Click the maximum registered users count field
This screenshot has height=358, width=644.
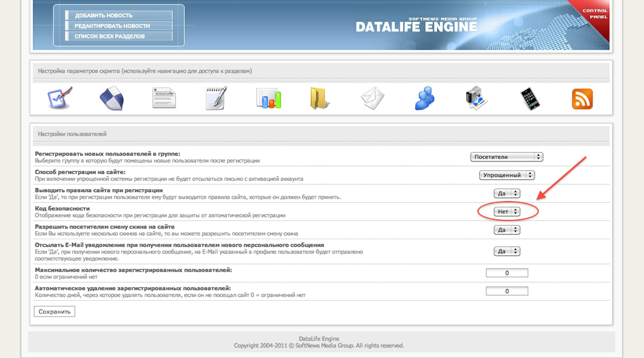507,273
